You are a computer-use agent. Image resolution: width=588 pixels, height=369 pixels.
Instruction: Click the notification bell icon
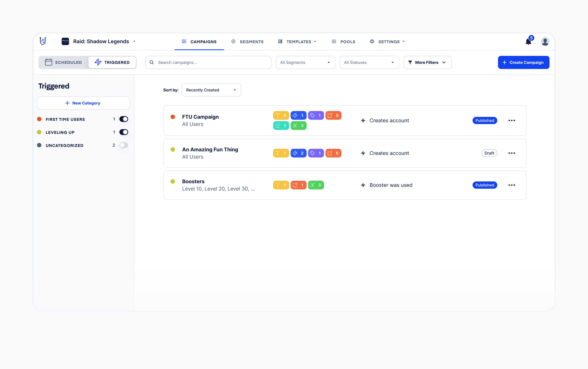(x=528, y=42)
